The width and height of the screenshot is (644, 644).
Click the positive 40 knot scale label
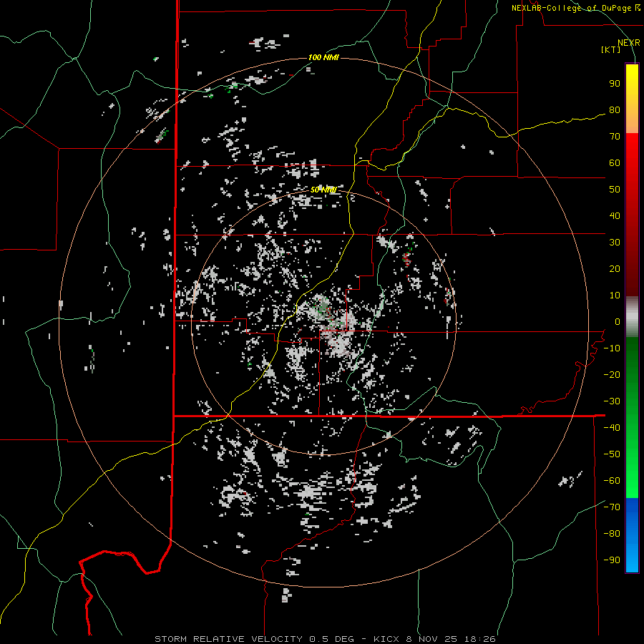point(615,215)
